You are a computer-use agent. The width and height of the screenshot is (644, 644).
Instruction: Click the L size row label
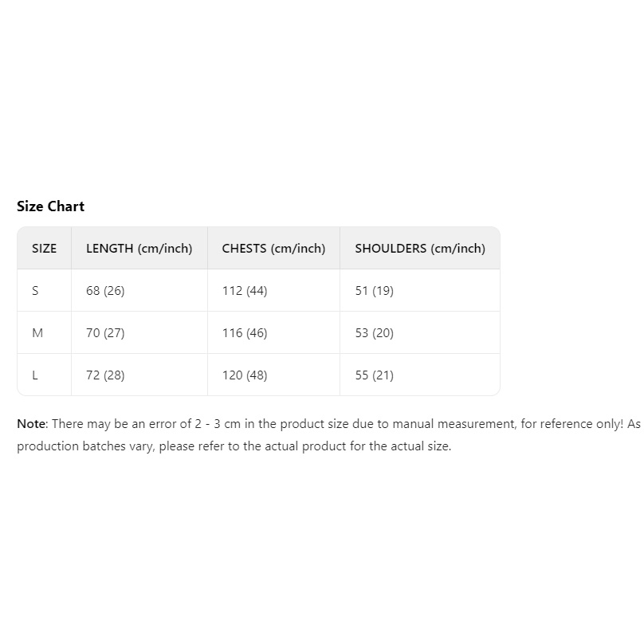35,375
